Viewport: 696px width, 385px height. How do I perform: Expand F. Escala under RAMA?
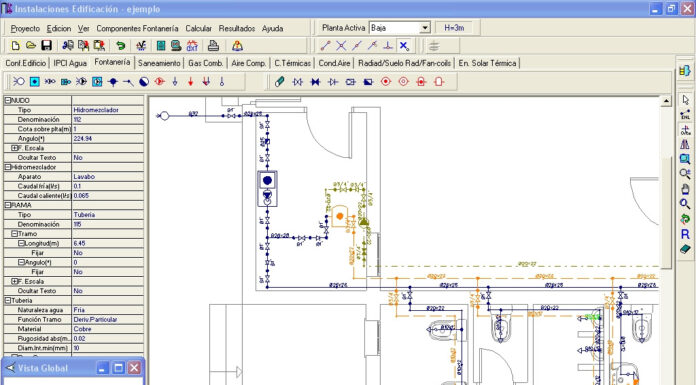(x=14, y=281)
